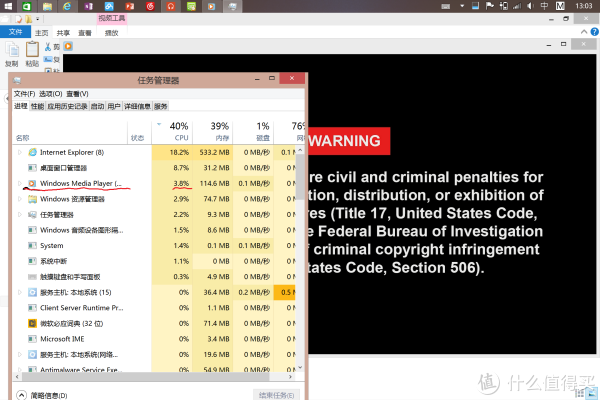The height and width of the screenshot is (400, 600).
Task: Open the volume speaker tray icon
Action: coord(530,6)
